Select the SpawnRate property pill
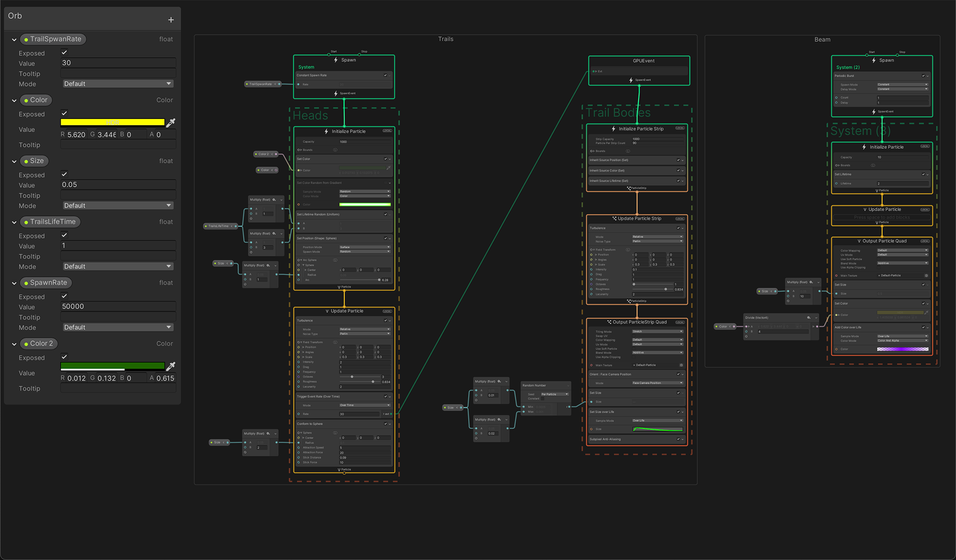 [46, 283]
